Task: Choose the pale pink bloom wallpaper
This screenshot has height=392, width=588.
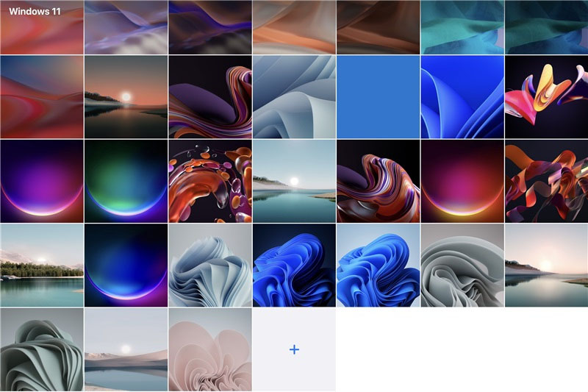Action: [210, 349]
